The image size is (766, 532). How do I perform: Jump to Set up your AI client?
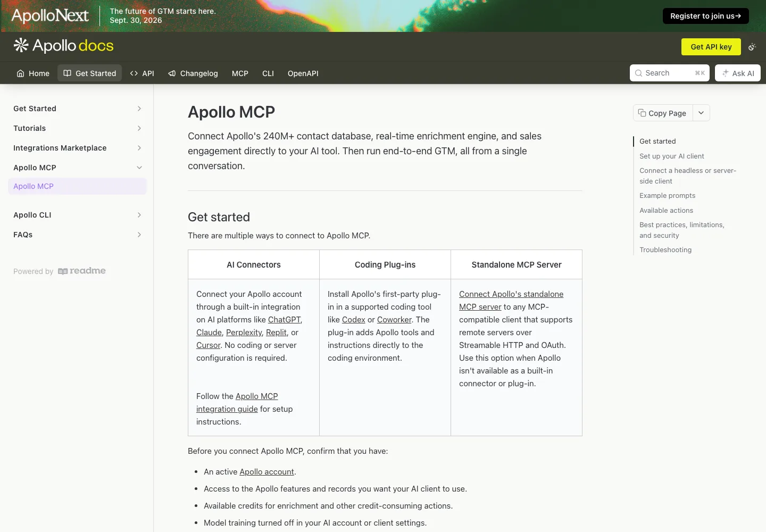[x=671, y=156]
